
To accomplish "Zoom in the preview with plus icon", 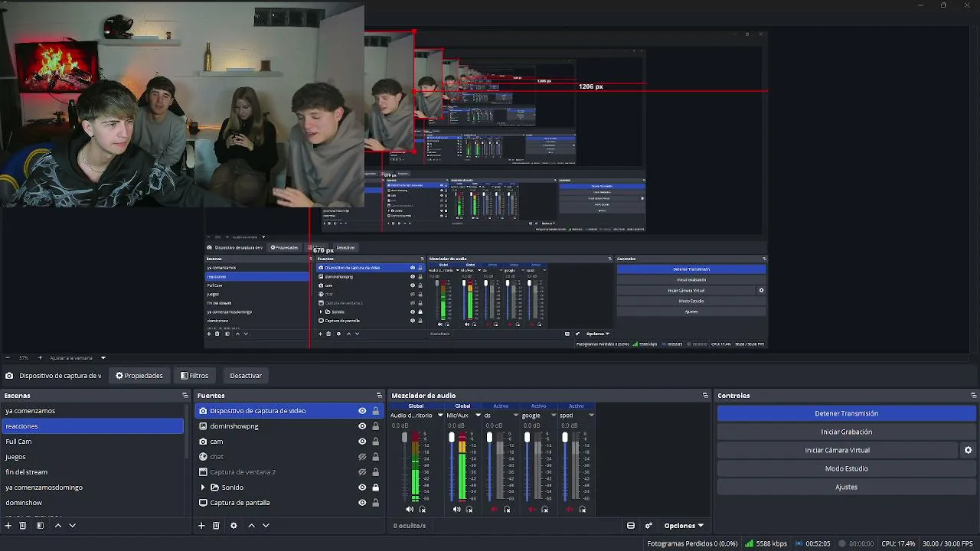I will click(41, 357).
